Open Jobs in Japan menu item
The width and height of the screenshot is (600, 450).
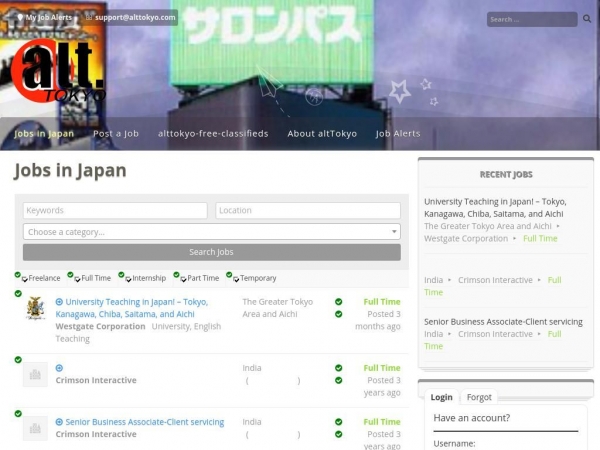click(x=44, y=134)
